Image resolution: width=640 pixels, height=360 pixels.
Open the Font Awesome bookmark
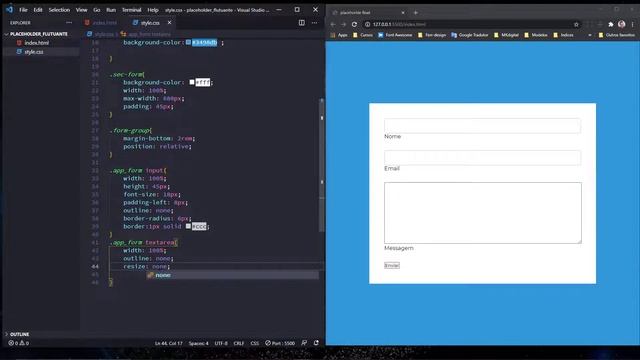pyautogui.click(x=395, y=35)
